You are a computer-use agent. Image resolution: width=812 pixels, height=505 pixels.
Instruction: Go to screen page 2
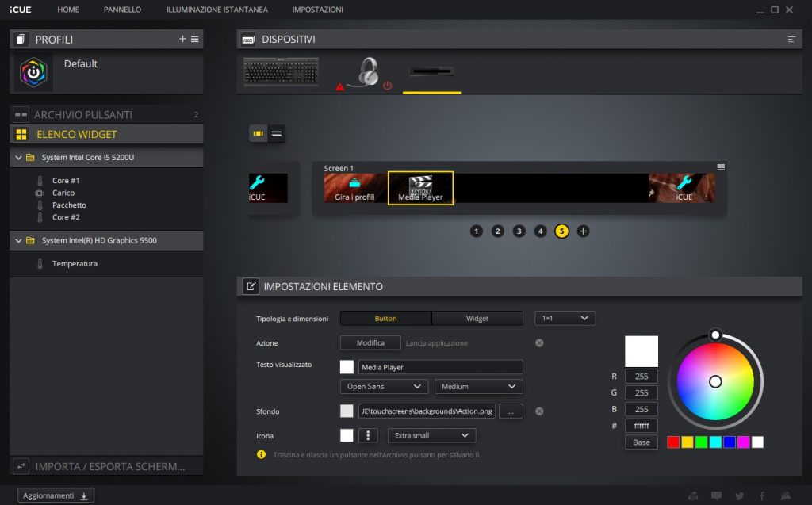(498, 231)
